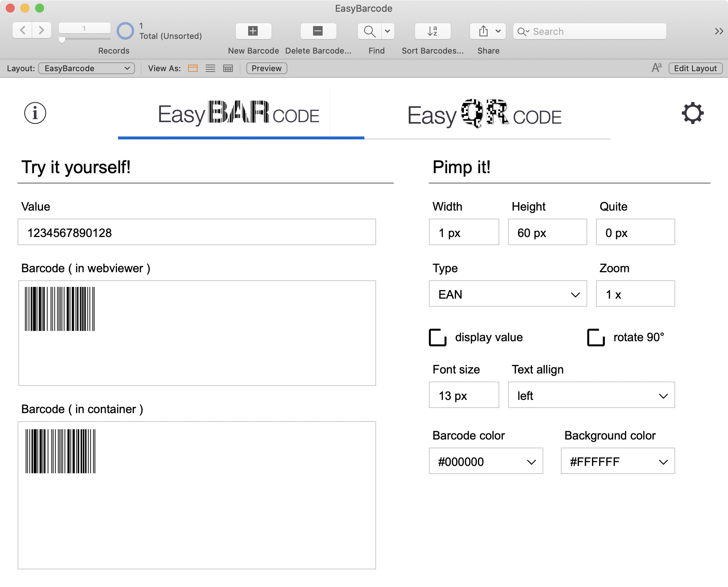
Task: Switch to List view icon
Action: click(x=210, y=68)
